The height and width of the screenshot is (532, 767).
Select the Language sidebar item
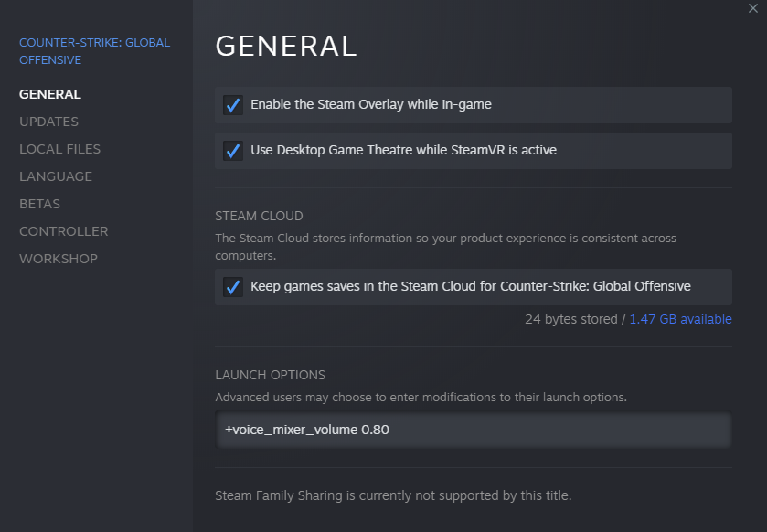click(56, 176)
